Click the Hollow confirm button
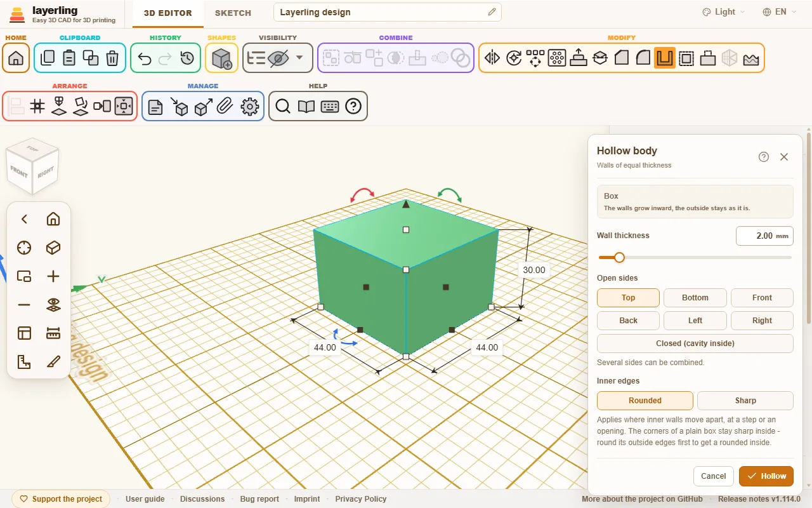Viewport: 812px width, 508px height. [766, 476]
